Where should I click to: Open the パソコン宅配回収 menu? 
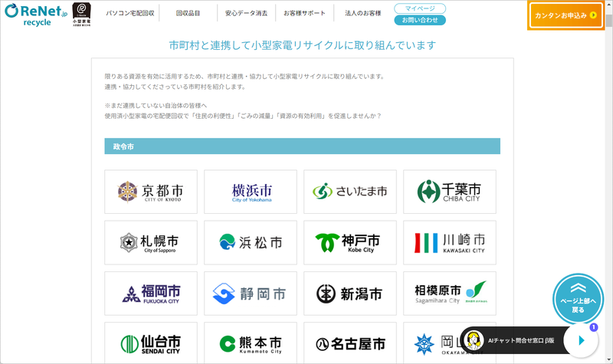(130, 13)
